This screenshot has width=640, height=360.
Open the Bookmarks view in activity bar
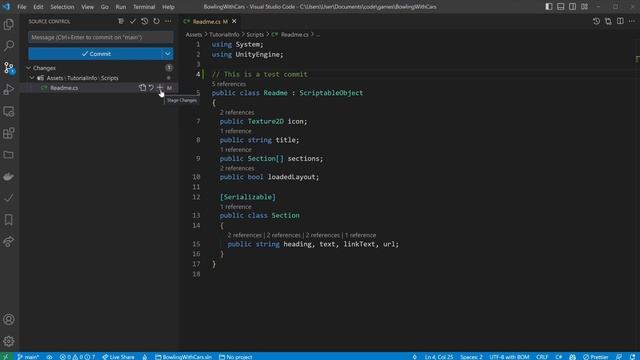click(x=9, y=220)
